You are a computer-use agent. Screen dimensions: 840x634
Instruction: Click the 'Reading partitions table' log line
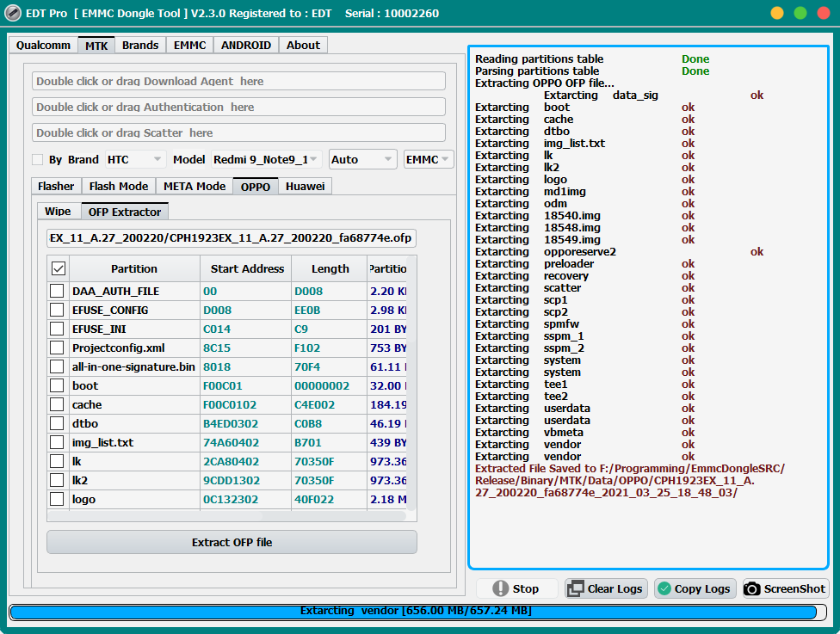click(592, 58)
